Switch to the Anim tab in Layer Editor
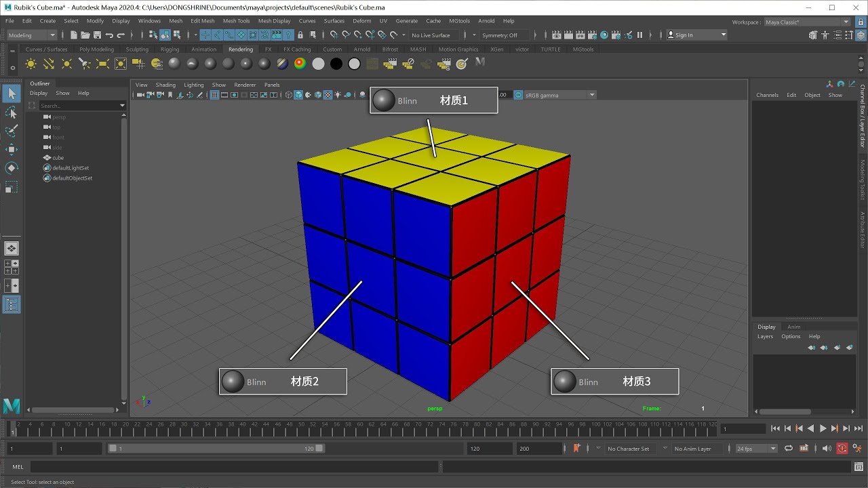 (793, 327)
